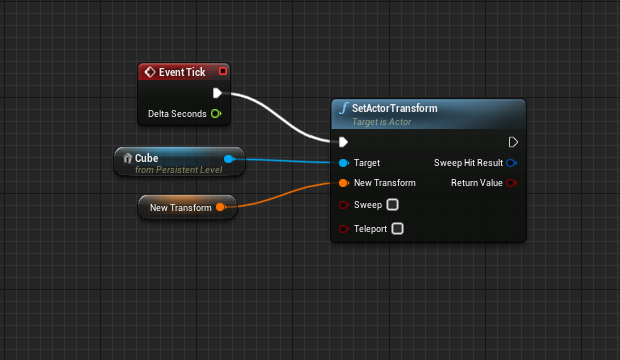Click the red delegate pin on Event Tick

click(223, 71)
